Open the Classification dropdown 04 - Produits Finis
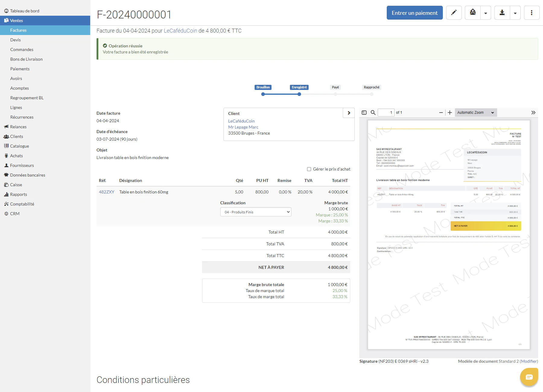The height and width of the screenshot is (392, 543). (256, 212)
